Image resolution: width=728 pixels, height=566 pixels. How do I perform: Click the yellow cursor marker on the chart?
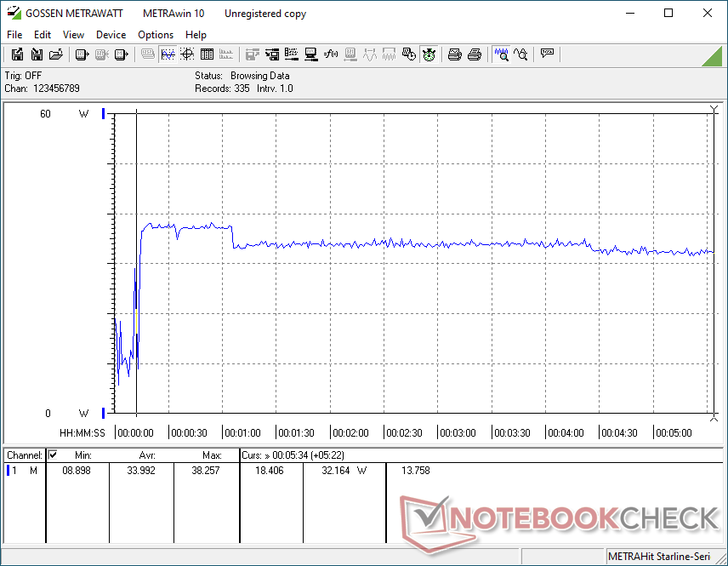pyautogui.click(x=136, y=322)
